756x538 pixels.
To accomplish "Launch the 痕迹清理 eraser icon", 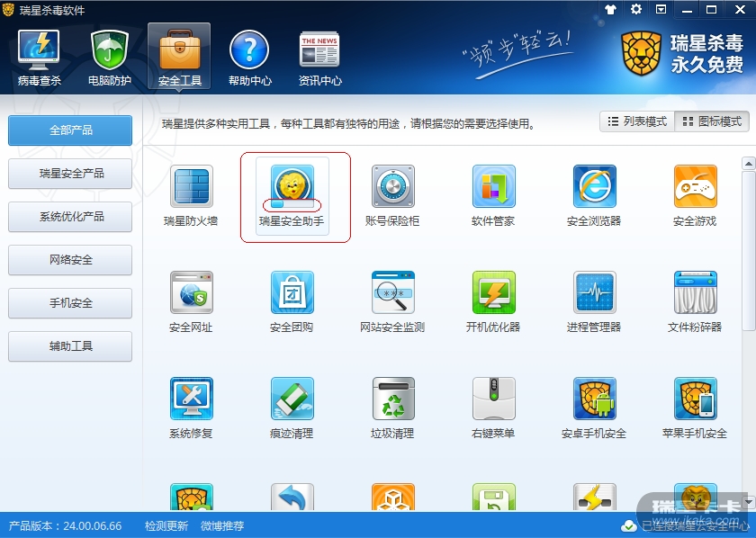I will (292, 399).
